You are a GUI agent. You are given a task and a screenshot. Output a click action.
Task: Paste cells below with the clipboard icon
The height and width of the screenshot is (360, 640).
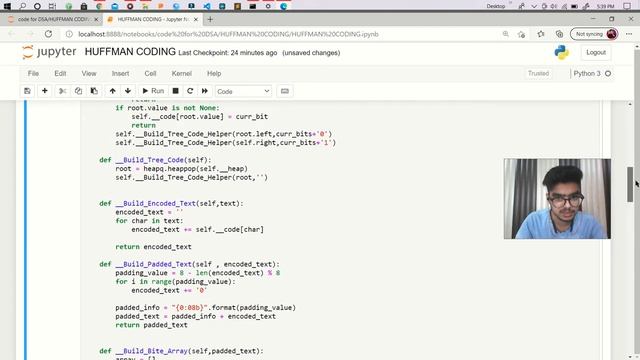pyautogui.click(x=94, y=91)
